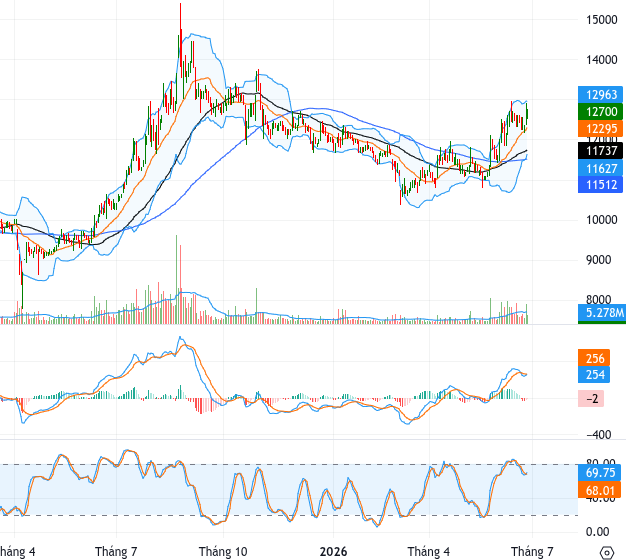
Task: Click the Tháng 4 label right of 2026
Action: coord(429,552)
